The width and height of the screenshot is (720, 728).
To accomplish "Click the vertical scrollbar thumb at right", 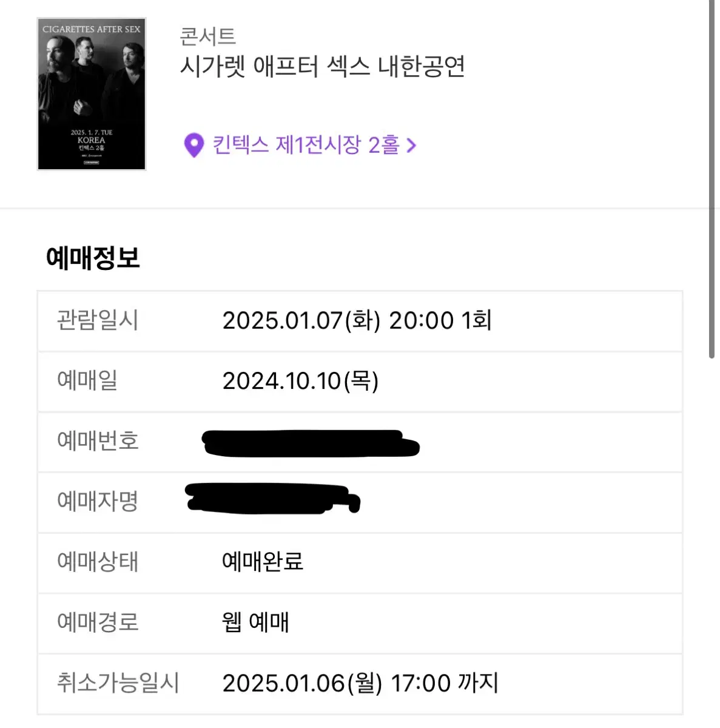I will click(712, 179).
